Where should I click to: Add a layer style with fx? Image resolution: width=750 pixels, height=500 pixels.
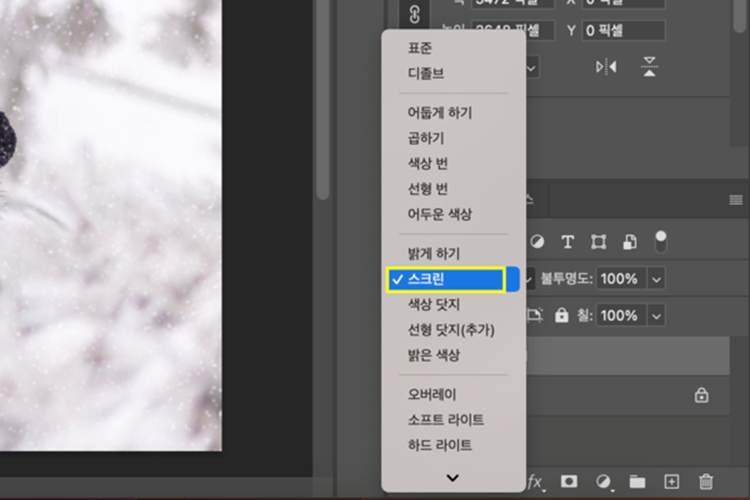(x=536, y=482)
